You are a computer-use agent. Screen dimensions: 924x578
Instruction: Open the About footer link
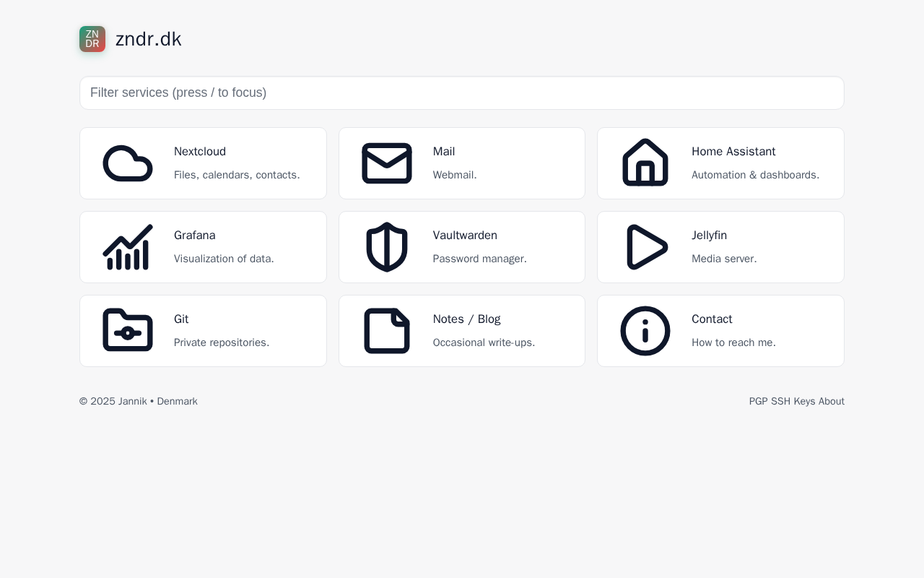click(832, 402)
